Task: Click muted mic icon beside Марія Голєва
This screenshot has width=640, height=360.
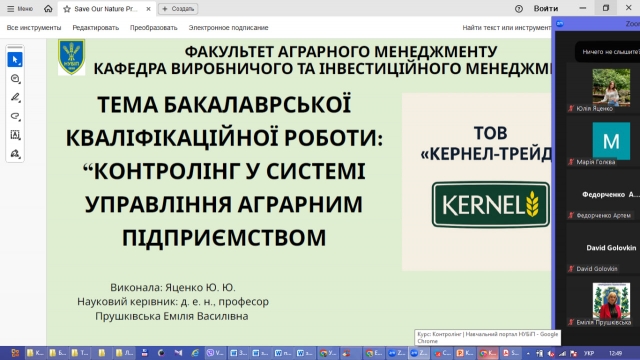Action: click(571, 162)
